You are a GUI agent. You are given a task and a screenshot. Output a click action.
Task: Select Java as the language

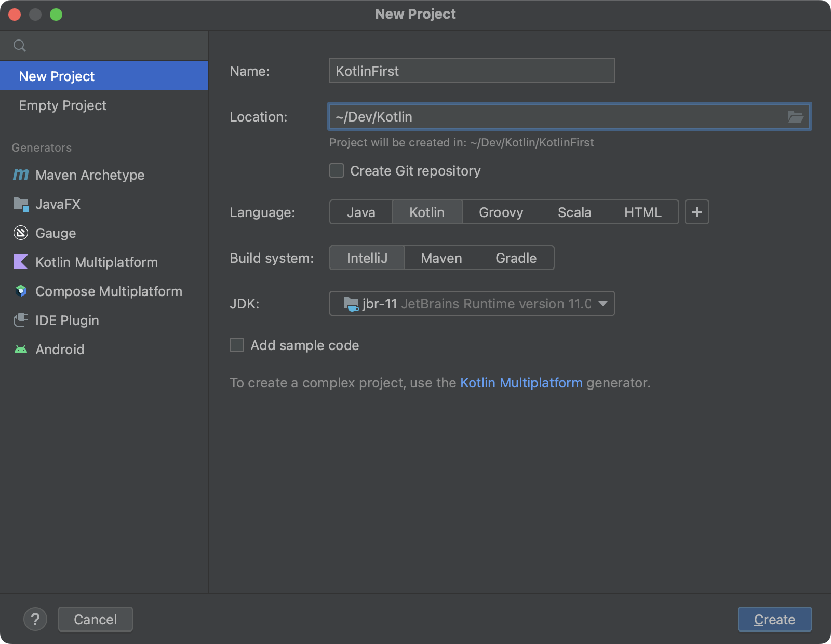(x=361, y=212)
